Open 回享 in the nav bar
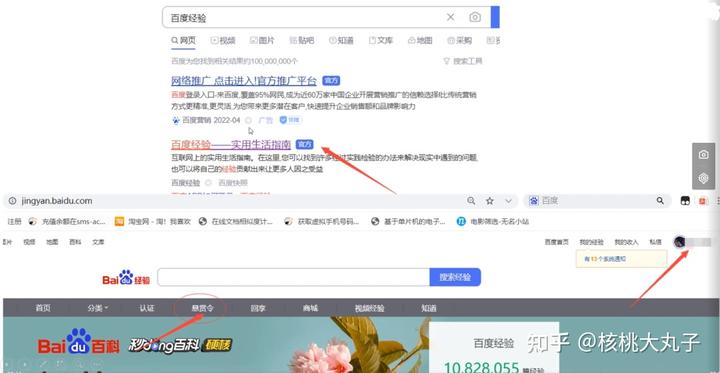720x373 pixels. click(258, 308)
